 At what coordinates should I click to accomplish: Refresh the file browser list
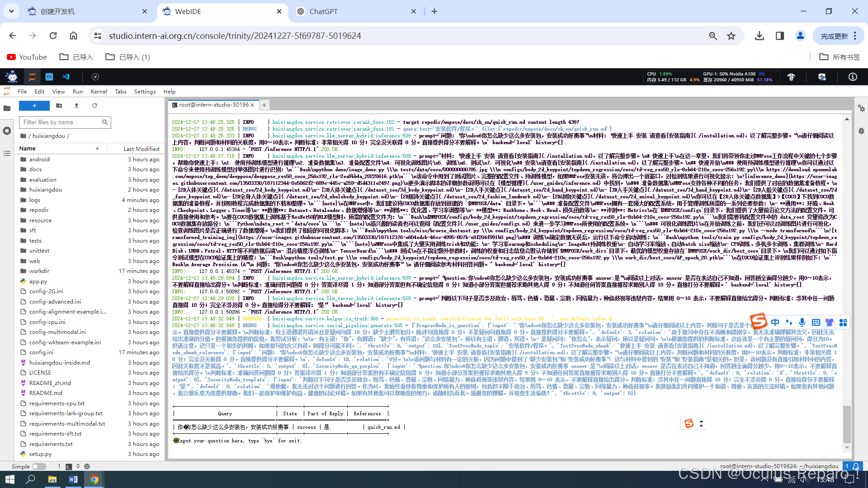tap(94, 105)
